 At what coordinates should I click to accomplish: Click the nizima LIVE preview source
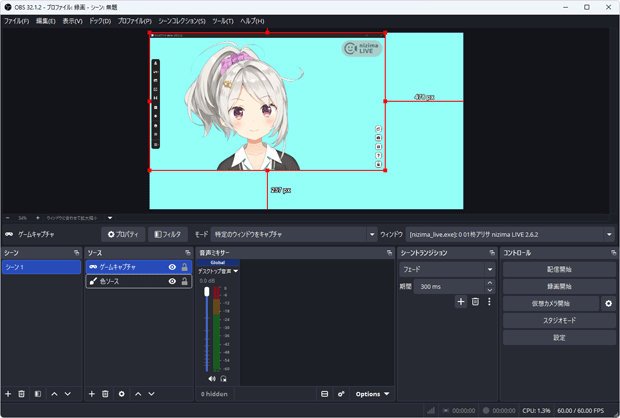pyautogui.click(x=267, y=102)
